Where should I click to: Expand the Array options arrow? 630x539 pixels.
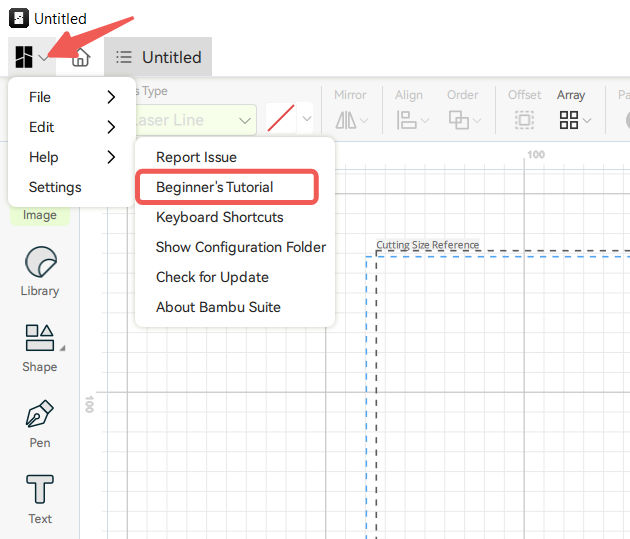click(587, 120)
